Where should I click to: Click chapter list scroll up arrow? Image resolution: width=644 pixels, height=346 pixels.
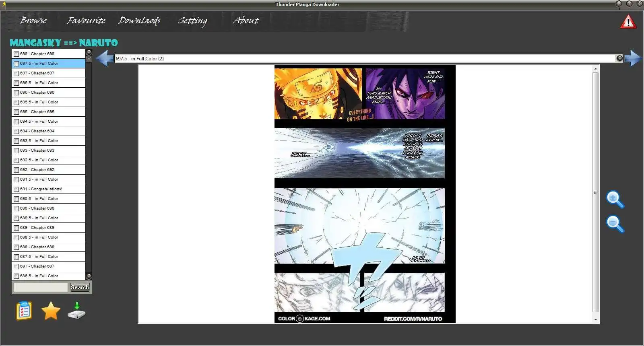89,52
